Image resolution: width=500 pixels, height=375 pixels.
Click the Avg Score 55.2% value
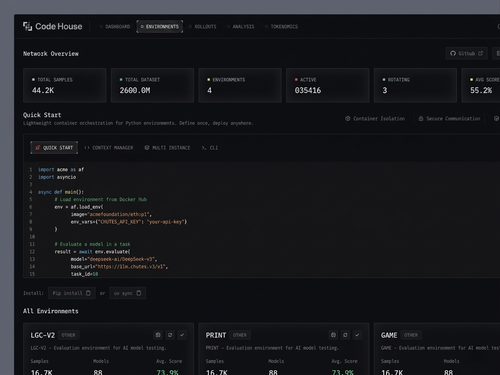pos(481,90)
